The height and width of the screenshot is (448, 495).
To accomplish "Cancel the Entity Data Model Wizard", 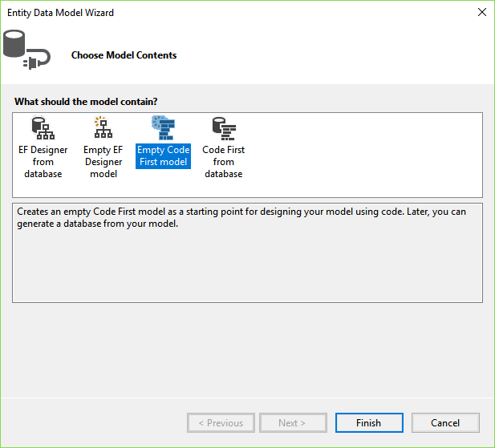I will coord(445,423).
